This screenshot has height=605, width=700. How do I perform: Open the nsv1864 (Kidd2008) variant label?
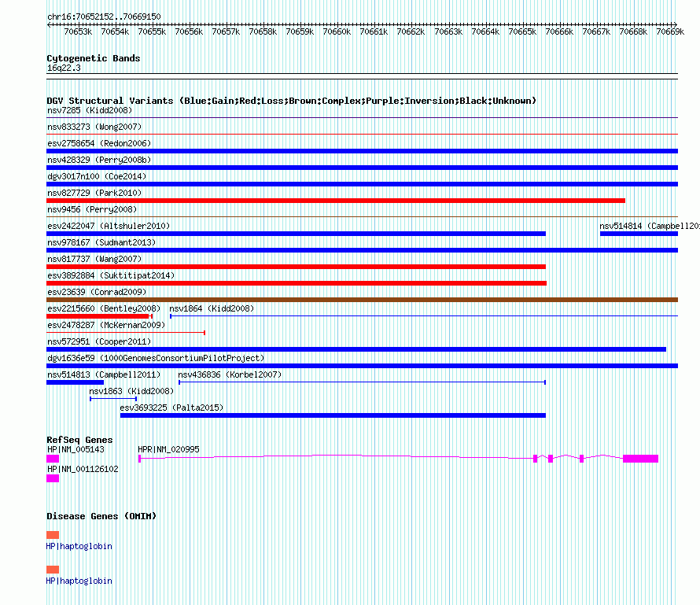point(212,308)
